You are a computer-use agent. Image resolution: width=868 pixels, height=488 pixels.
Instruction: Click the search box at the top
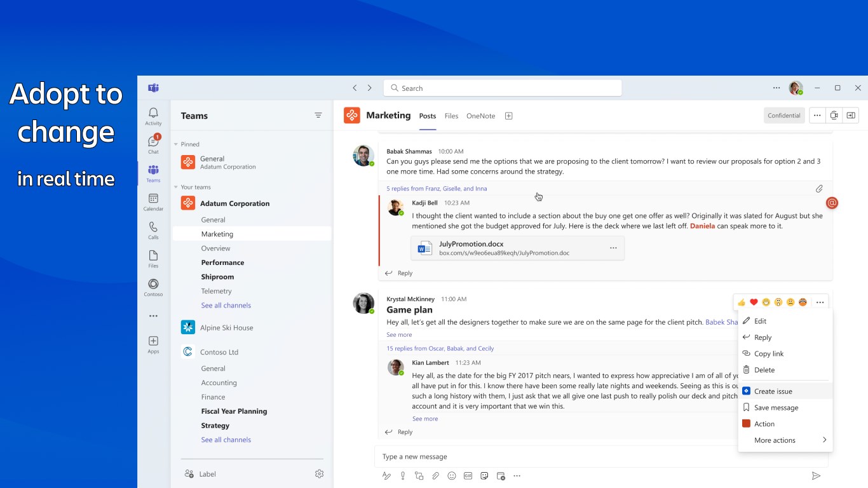pos(503,88)
